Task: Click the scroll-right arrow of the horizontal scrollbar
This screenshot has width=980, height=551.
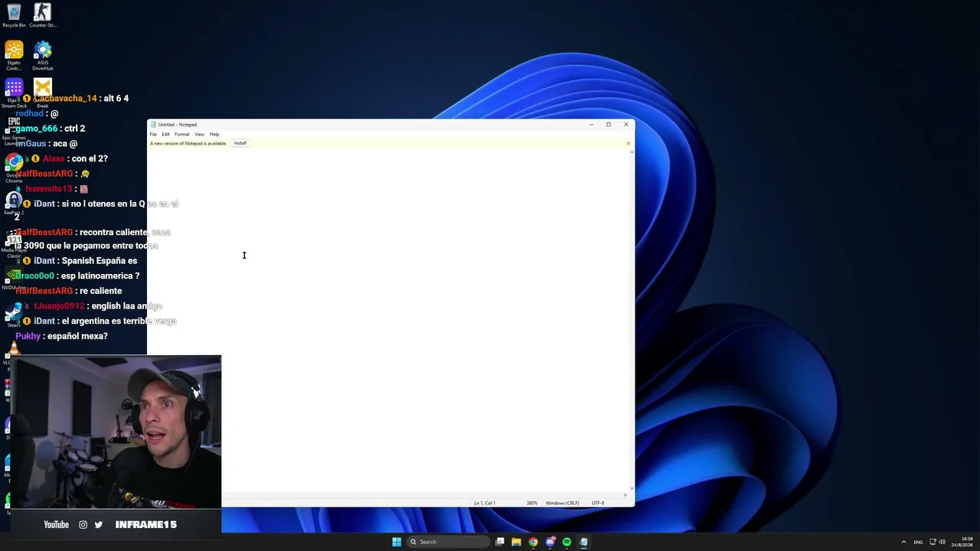Action: 626,496
